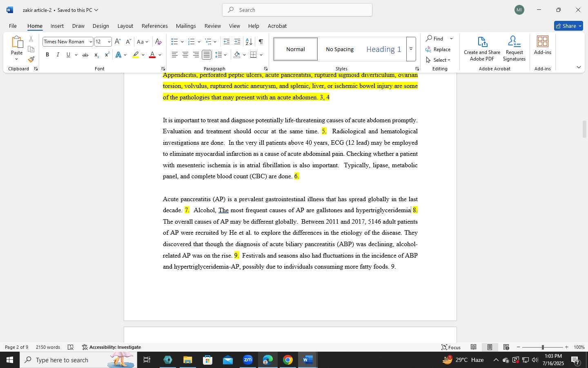Toggle Underline formatting

coord(68,55)
